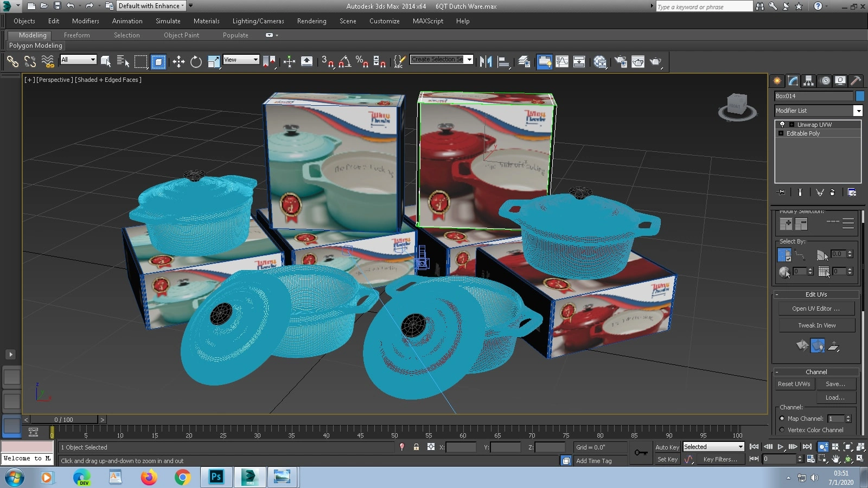This screenshot has width=868, height=488.
Task: Switch to the Hierarchy panel tab
Action: click(809, 81)
